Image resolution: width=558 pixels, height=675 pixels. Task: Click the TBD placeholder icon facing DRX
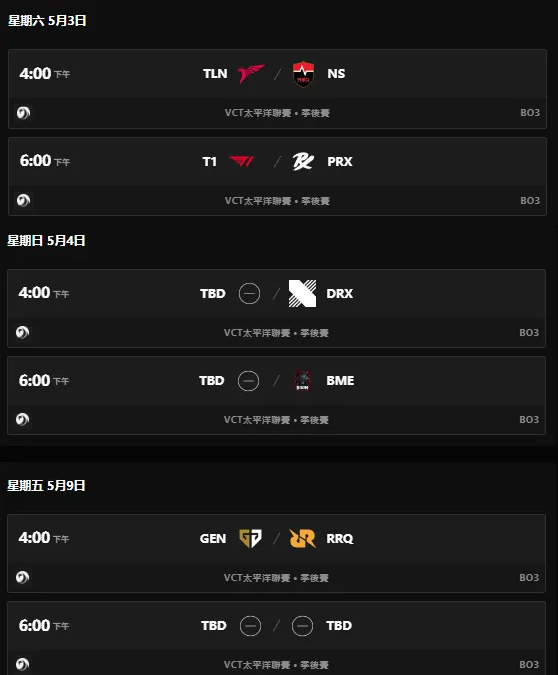(x=249, y=294)
